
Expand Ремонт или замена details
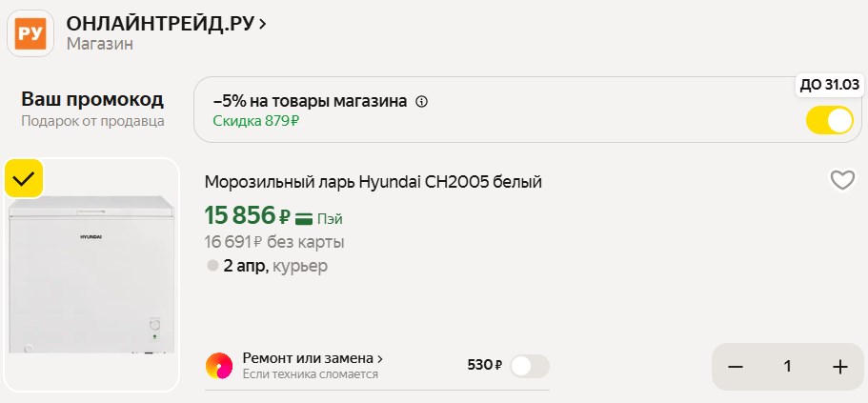tap(313, 358)
